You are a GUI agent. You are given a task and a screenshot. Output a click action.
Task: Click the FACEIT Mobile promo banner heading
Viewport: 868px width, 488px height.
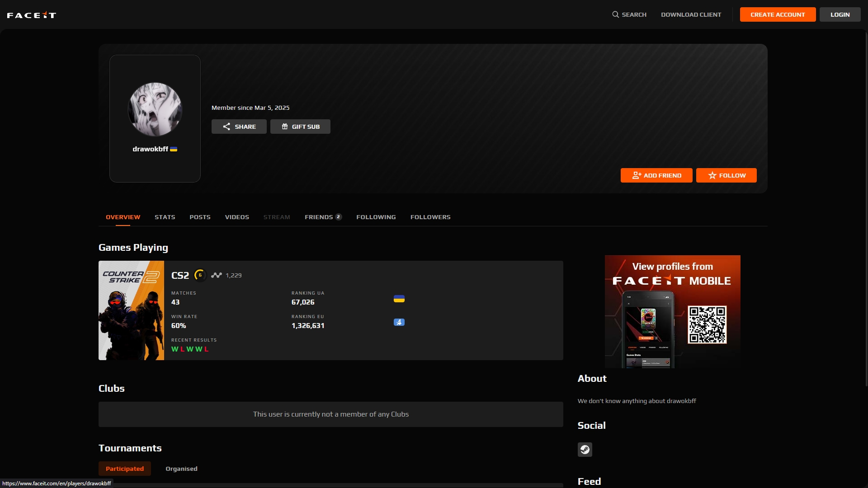click(x=672, y=274)
